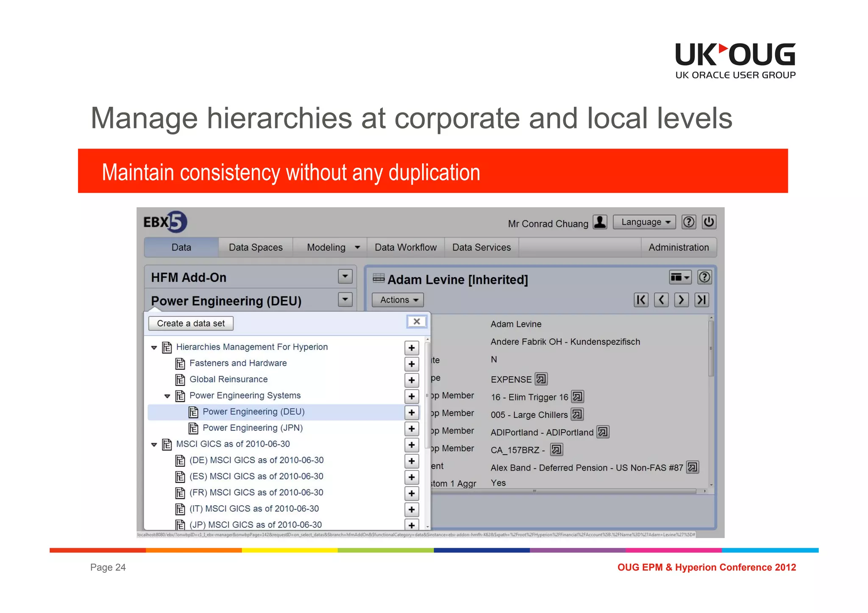The height and width of the screenshot is (613, 868).
Task: Select (FR) MSCI GICS as of 2010-06-30
Action: tap(256, 492)
